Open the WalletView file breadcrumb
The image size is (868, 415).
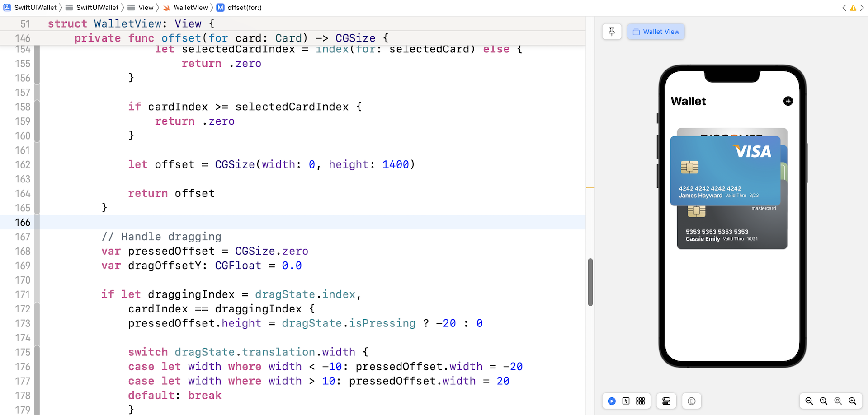tap(190, 8)
